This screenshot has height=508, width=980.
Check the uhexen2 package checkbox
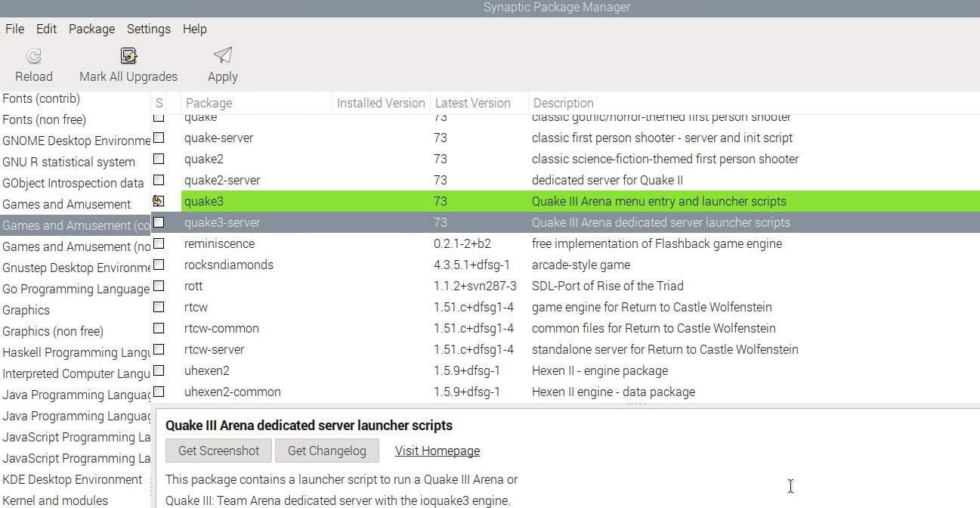pyautogui.click(x=159, y=370)
